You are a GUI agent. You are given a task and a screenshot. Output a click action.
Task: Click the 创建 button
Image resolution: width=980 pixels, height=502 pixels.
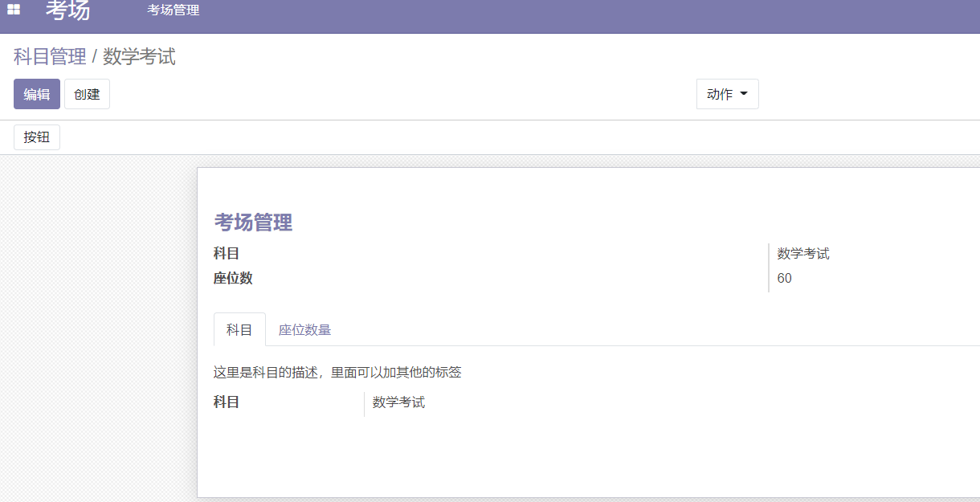(x=86, y=94)
